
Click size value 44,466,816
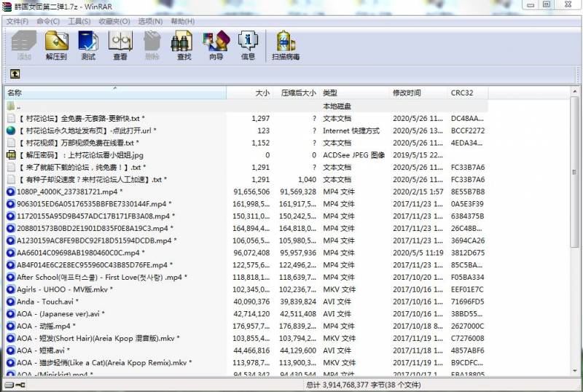(251, 350)
